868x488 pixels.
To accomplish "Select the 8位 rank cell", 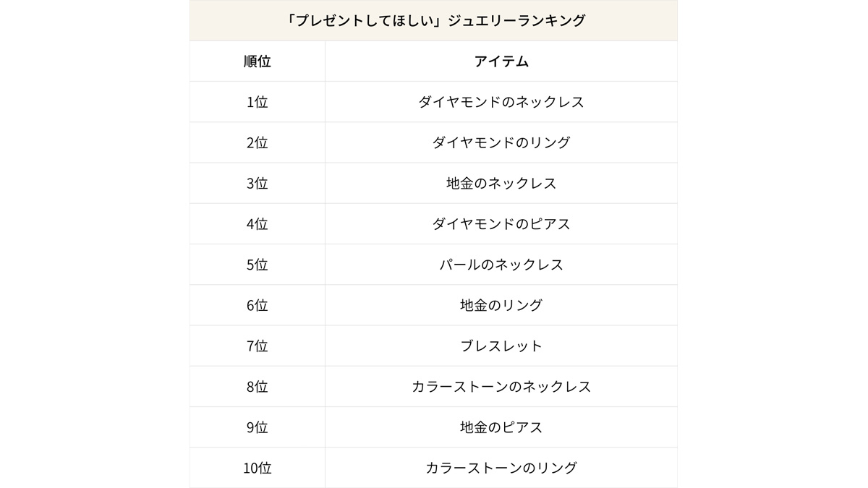I will [x=258, y=387].
